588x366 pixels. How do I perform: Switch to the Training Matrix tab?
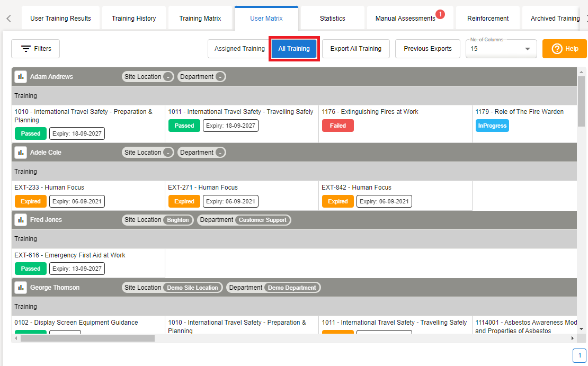(x=200, y=19)
